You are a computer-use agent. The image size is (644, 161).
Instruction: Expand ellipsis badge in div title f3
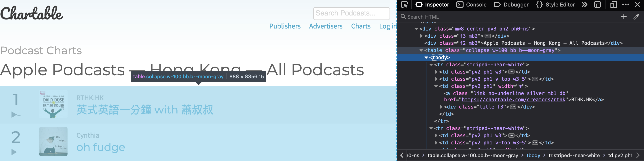pos(513,107)
